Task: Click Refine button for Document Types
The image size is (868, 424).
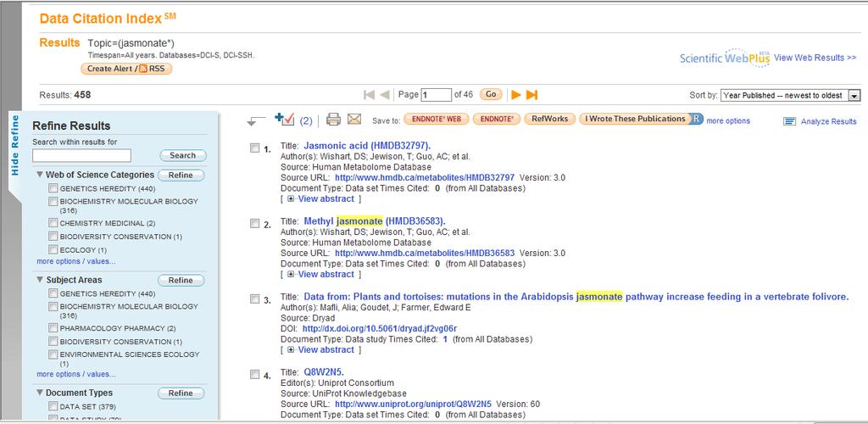Action: [181, 393]
